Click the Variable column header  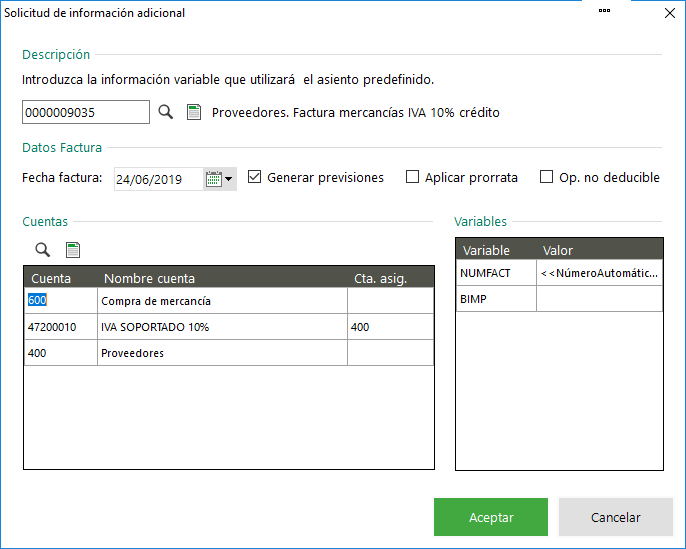point(496,250)
